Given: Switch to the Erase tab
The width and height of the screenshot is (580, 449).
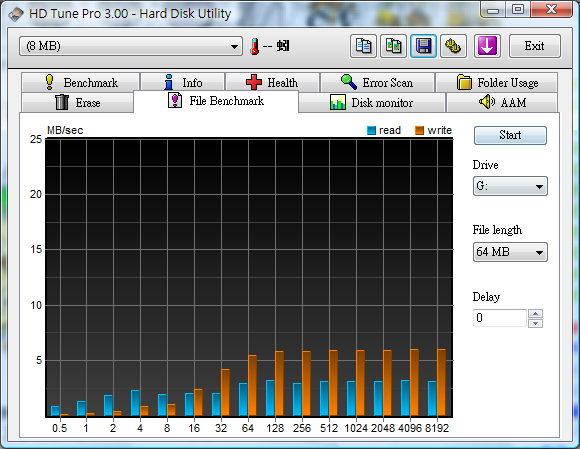Looking at the screenshot, I should (78, 102).
